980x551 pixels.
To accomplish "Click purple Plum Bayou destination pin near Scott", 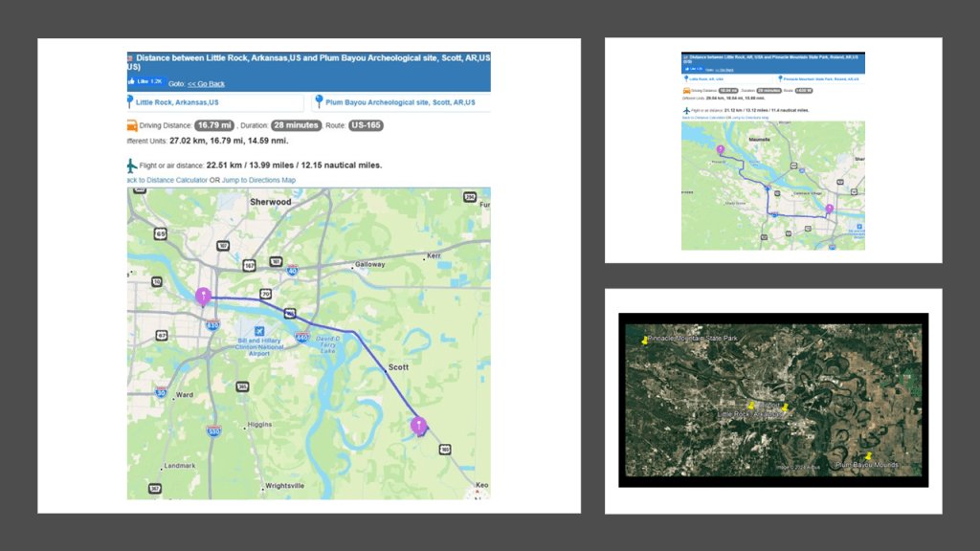I will [418, 425].
